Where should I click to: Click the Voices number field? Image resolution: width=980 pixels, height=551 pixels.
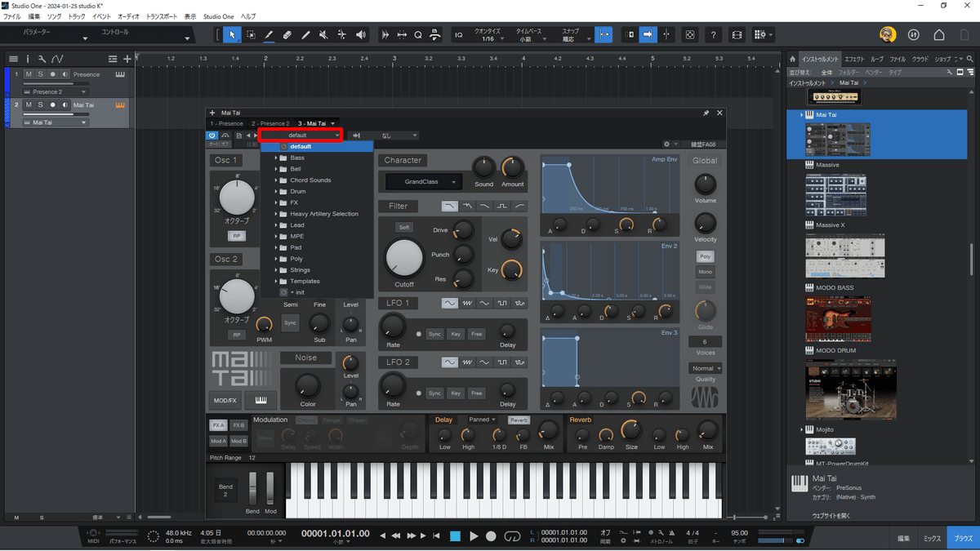point(705,342)
